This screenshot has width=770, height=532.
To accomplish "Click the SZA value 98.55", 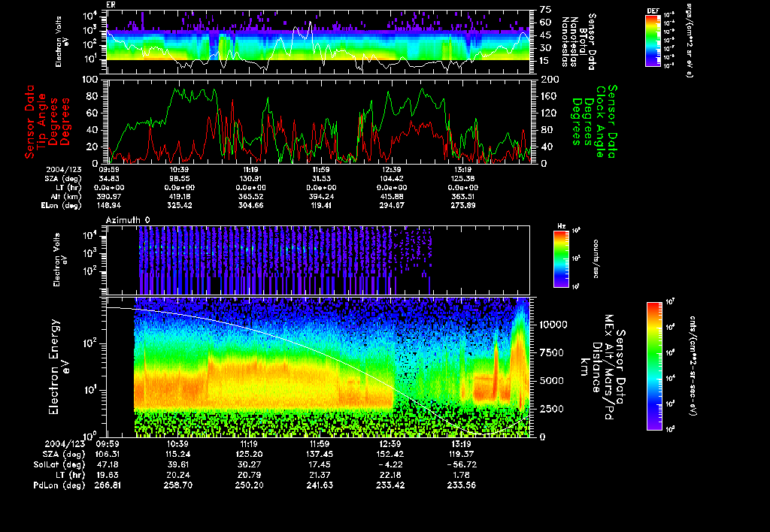I will click(x=179, y=179).
